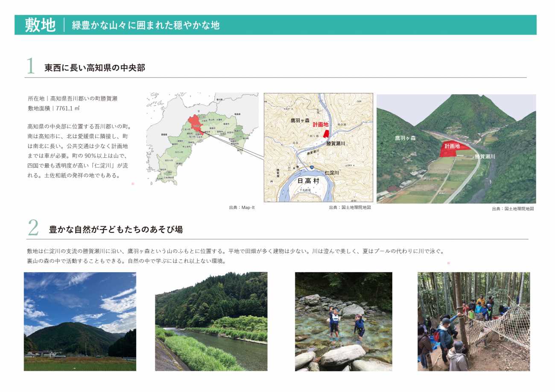This screenshot has height=392, width=555.
Task: Select 鷹羽ヶ森 label on the 3D terrain view
Action: coord(406,138)
